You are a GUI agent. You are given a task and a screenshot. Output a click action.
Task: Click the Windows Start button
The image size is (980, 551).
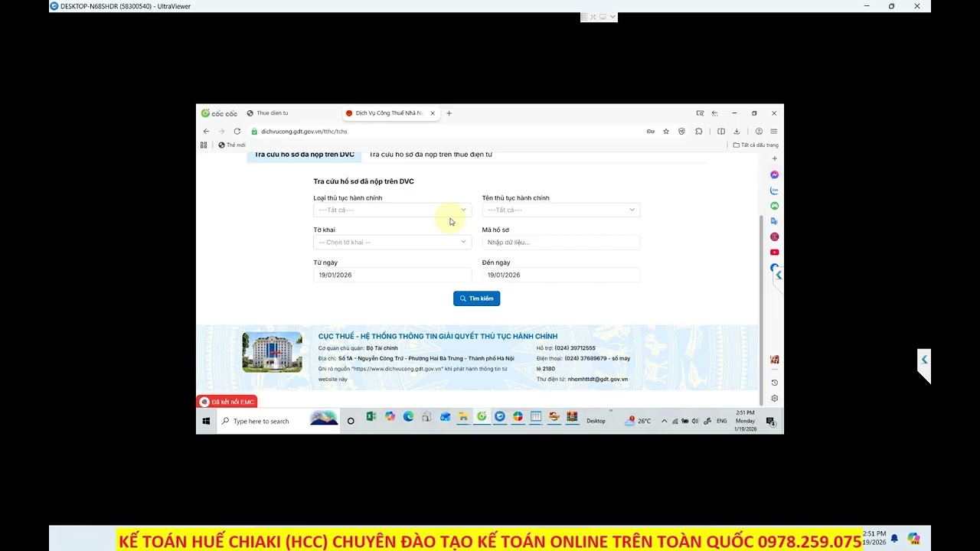coord(206,421)
